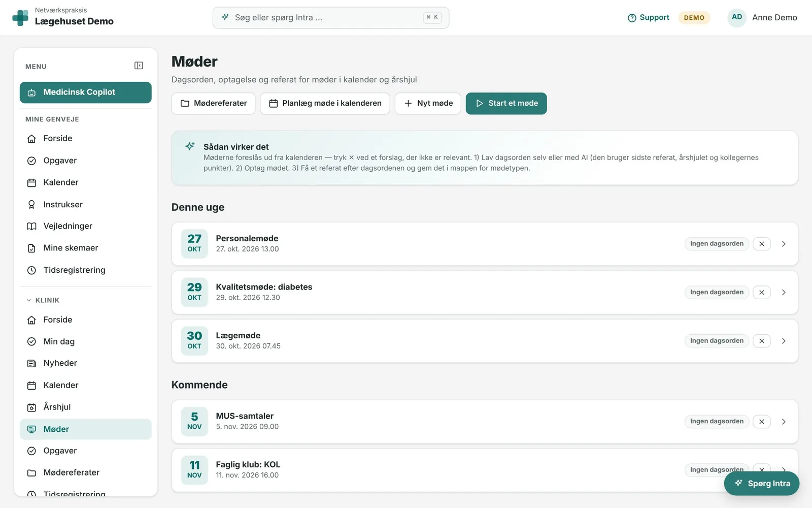Dismiss the Personalemøde meeting suggestion
The height and width of the screenshot is (508, 812).
click(762, 244)
